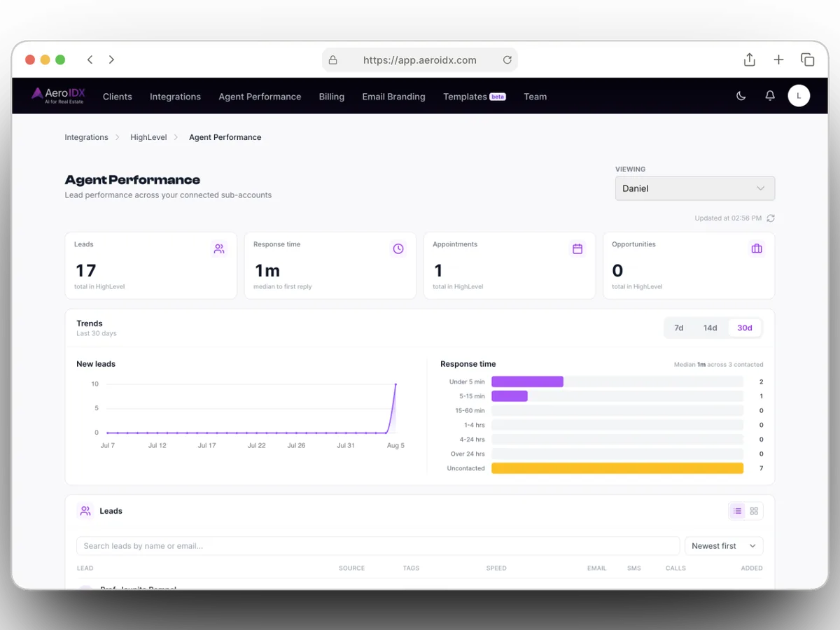Click the Leads count 17

(86, 270)
